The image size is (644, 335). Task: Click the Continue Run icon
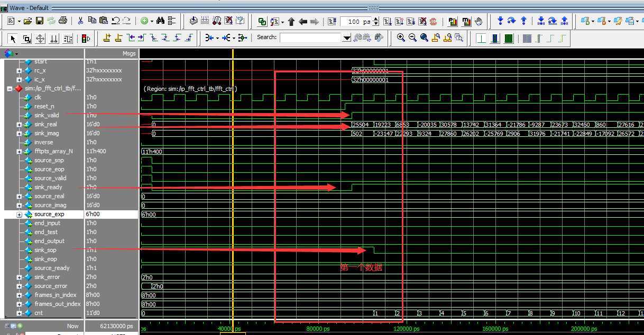tap(399, 21)
